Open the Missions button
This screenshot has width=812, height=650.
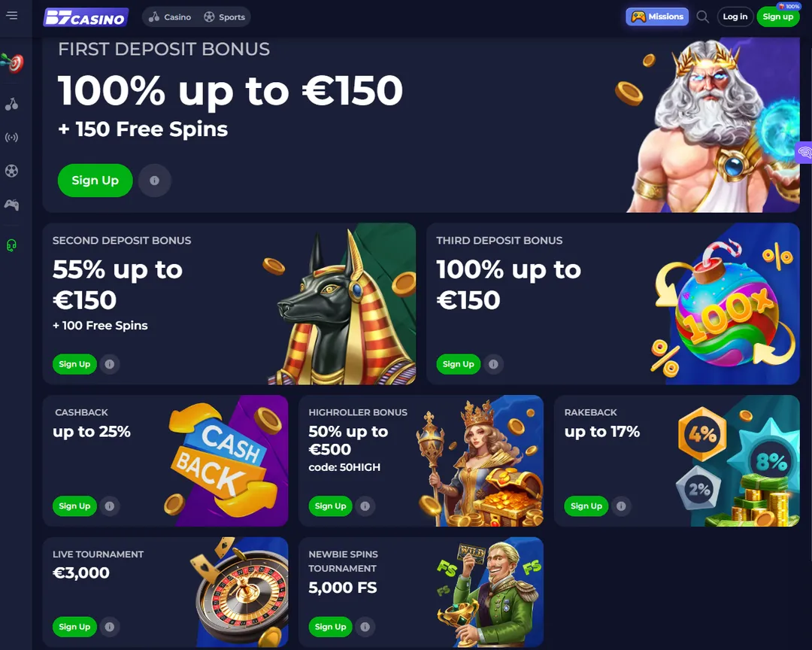(657, 17)
